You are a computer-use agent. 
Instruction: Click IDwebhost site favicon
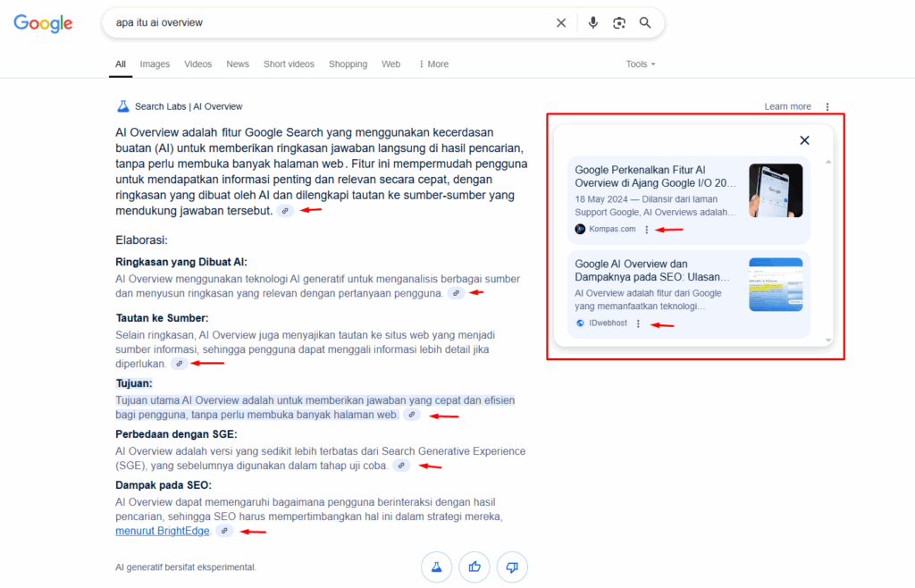[x=580, y=323]
